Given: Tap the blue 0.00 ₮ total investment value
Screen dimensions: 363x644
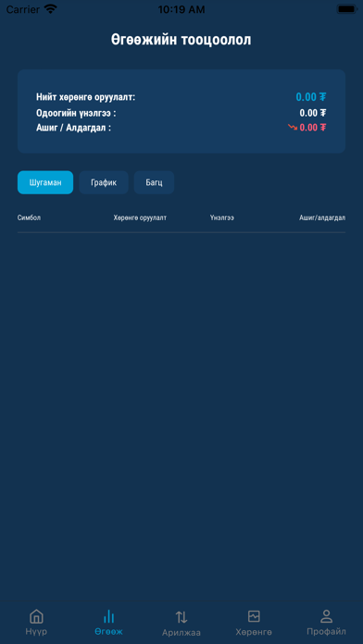Looking at the screenshot, I should [x=311, y=97].
